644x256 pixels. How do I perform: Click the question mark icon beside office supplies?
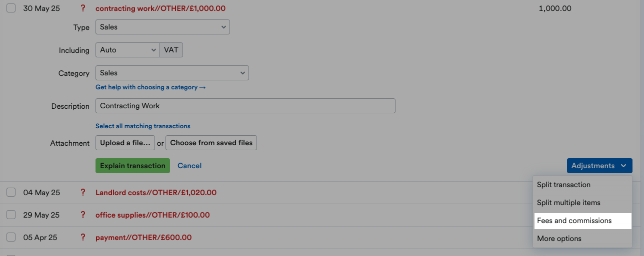(83, 215)
